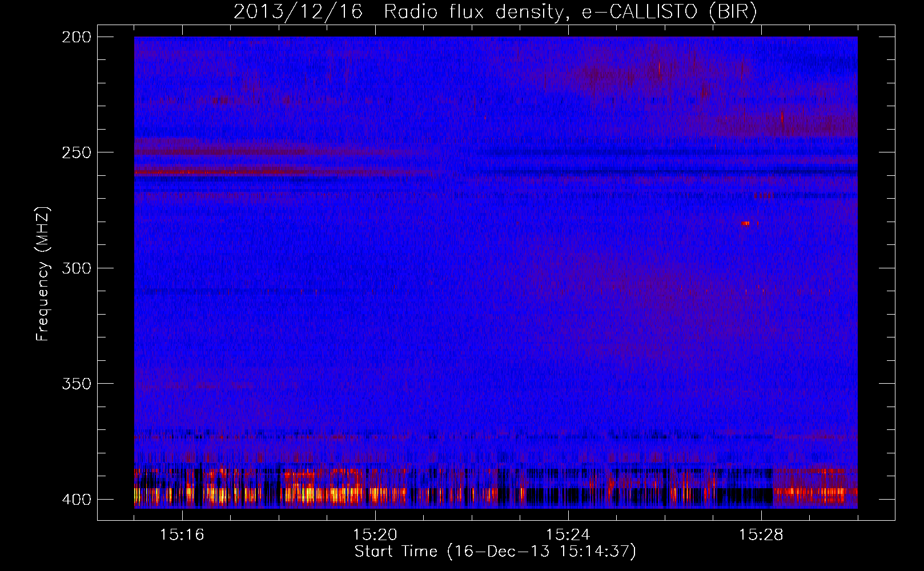Click the 'Frequency (MHZ)' axis label
This screenshot has width=924, height=571.
(x=43, y=274)
